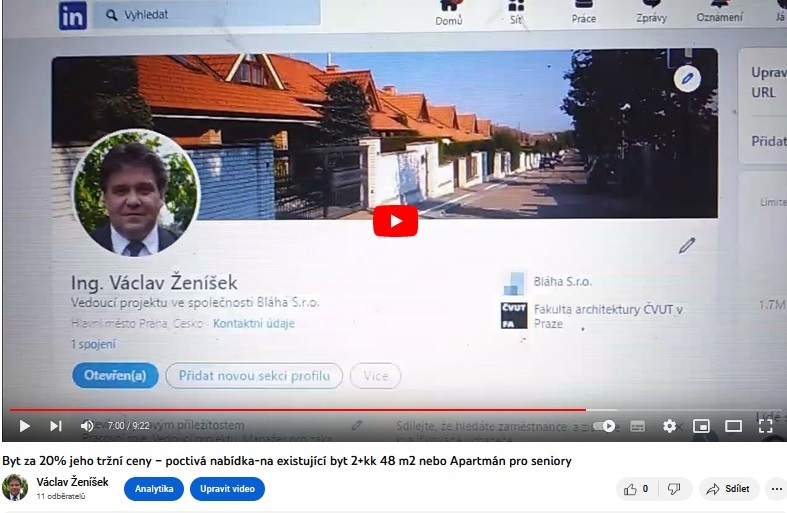The width and height of the screenshot is (787, 513).
Task: Click the 7:00 / 9:22 time display
Action: 128,426
